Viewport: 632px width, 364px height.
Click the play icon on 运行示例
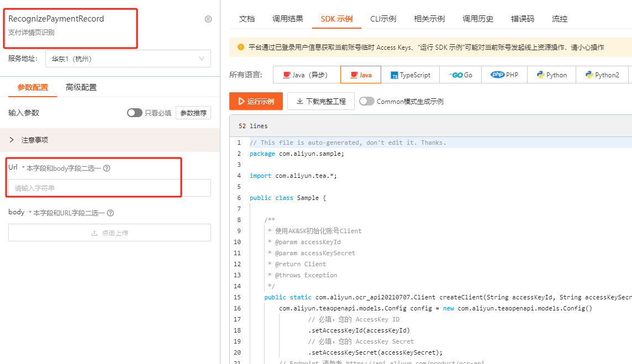tap(241, 101)
